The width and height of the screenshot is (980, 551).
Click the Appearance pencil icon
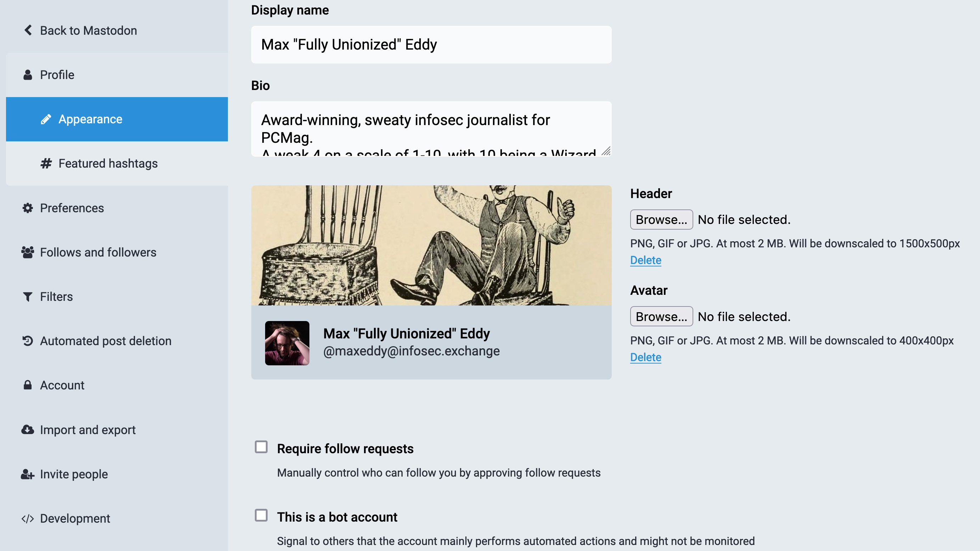45,119
